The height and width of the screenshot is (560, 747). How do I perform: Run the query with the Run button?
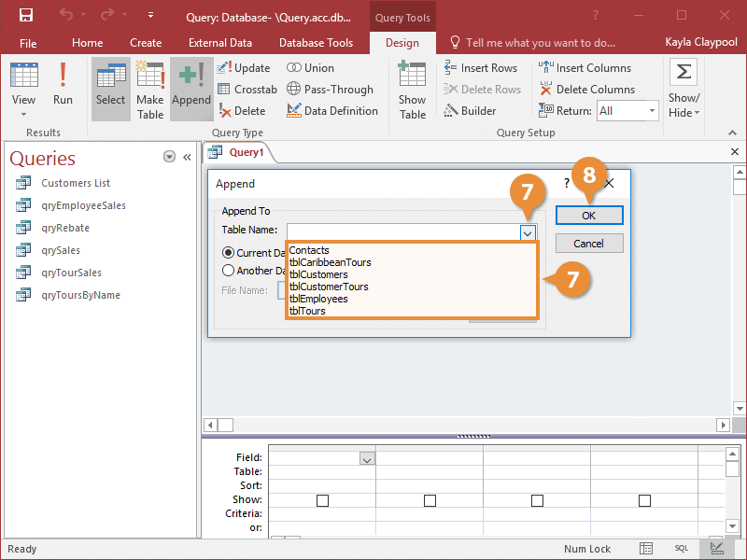[x=63, y=83]
